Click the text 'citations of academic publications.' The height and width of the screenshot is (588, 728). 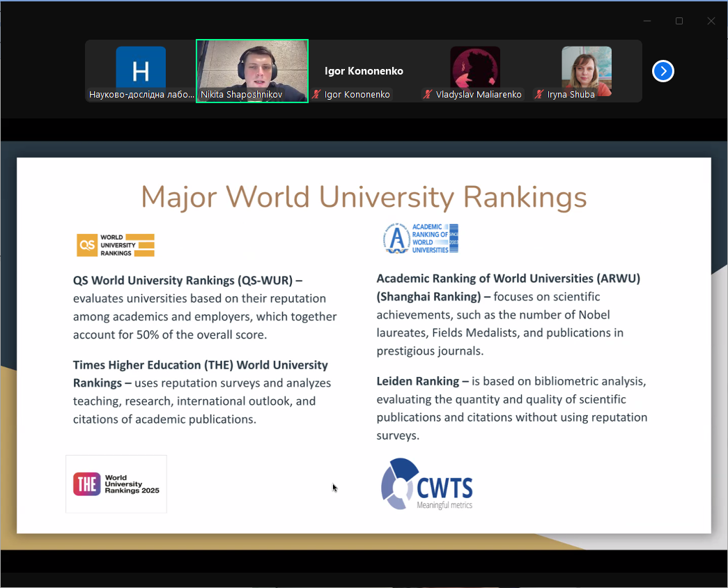coord(164,419)
